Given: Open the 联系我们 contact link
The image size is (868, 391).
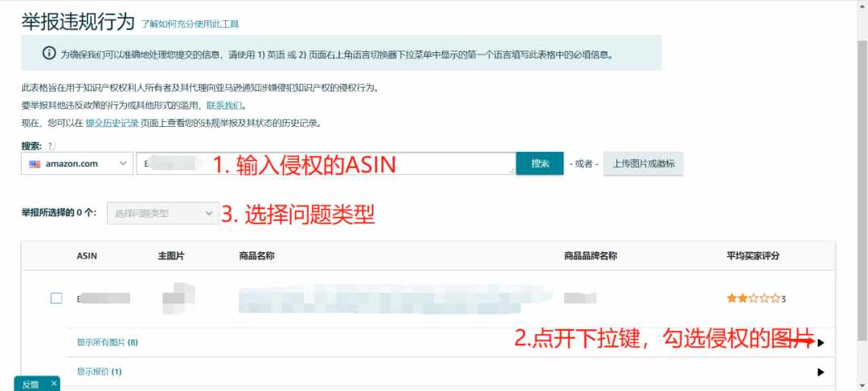Looking at the screenshot, I should (224, 106).
